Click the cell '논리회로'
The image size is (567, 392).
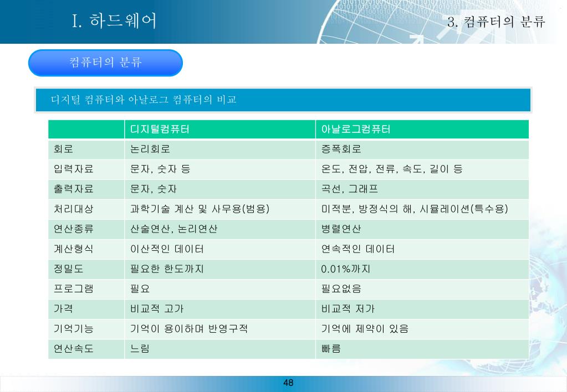pyautogui.click(x=220, y=149)
